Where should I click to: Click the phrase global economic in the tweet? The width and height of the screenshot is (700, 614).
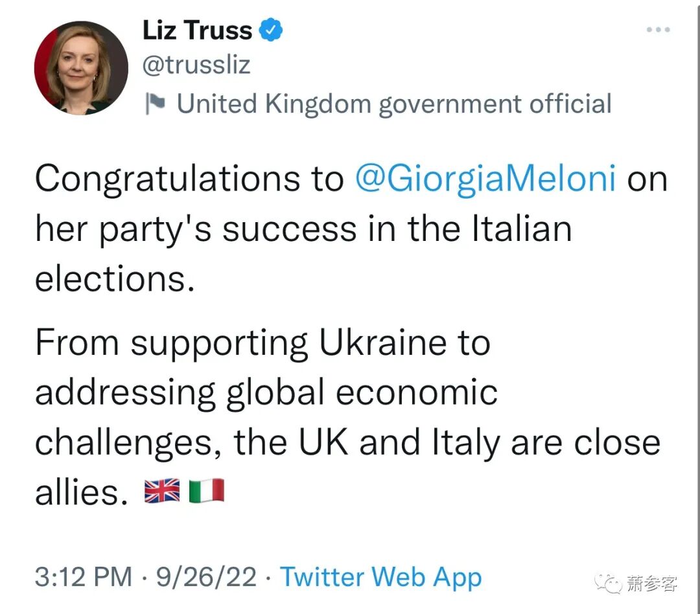[361, 393]
